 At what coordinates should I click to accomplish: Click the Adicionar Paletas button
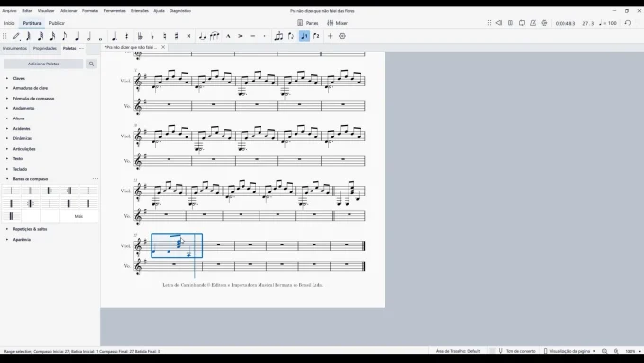(x=44, y=64)
